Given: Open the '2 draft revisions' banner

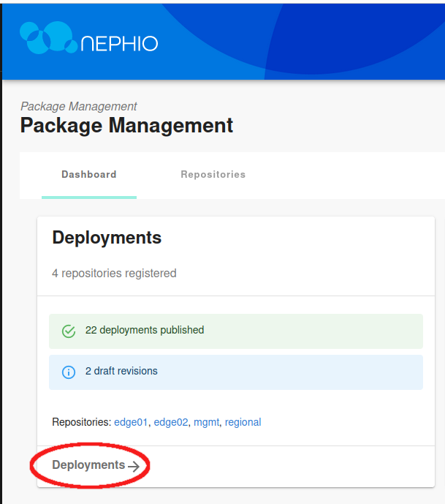Looking at the screenshot, I should click(121, 371).
